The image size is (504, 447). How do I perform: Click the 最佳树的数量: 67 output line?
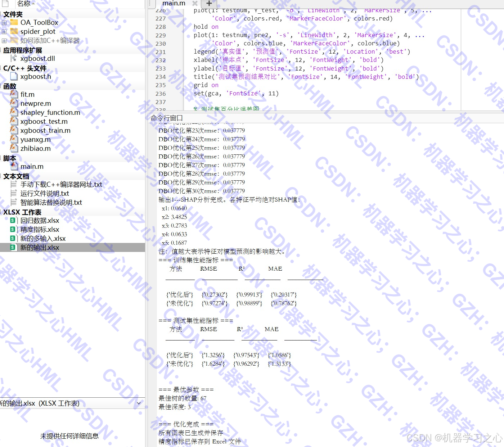click(x=183, y=398)
